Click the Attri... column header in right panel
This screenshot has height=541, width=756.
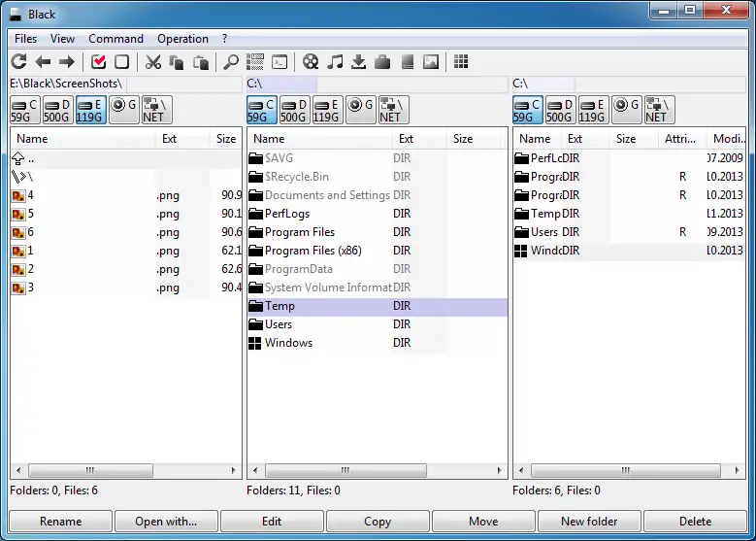pos(682,139)
